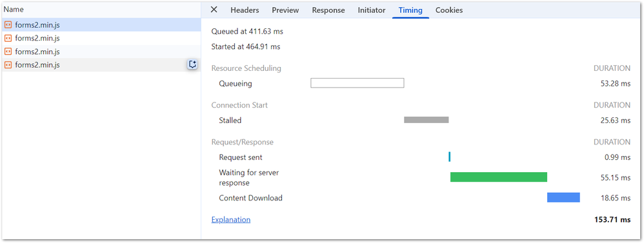Click the Name column header
Viewport: 644px width, 243px height.
[x=14, y=10]
